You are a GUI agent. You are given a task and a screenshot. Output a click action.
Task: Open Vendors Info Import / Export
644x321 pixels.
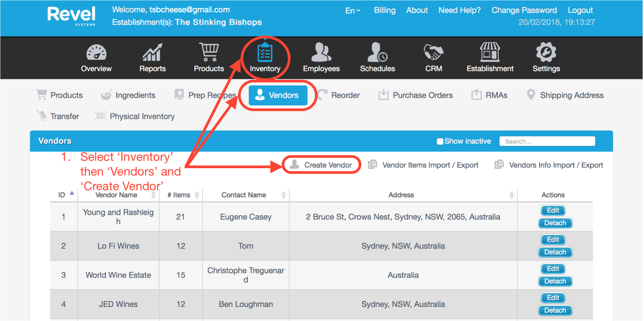549,165
